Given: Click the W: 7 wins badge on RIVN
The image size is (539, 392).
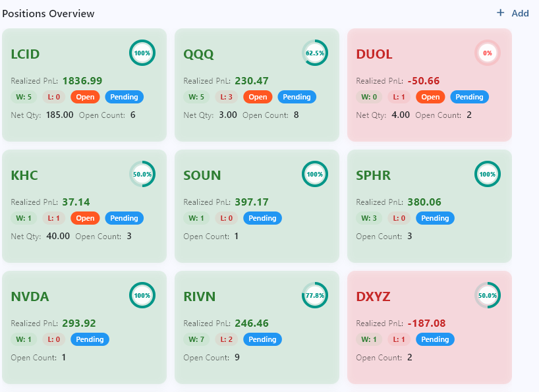Looking at the screenshot, I should 196,339.
